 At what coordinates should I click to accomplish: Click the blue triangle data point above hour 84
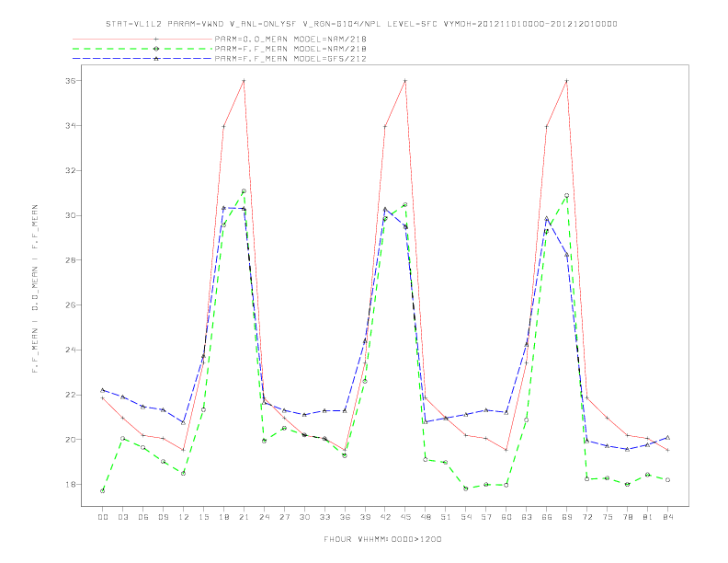click(667, 438)
